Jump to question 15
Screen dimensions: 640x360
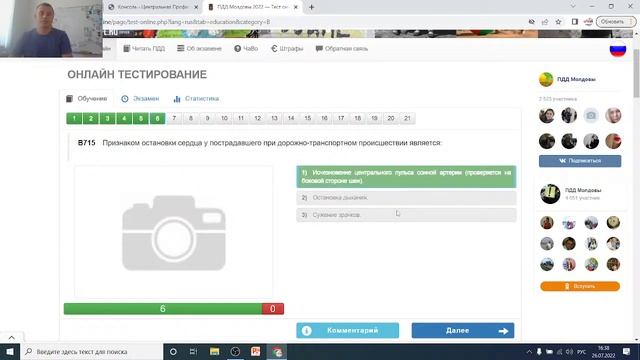click(308, 118)
